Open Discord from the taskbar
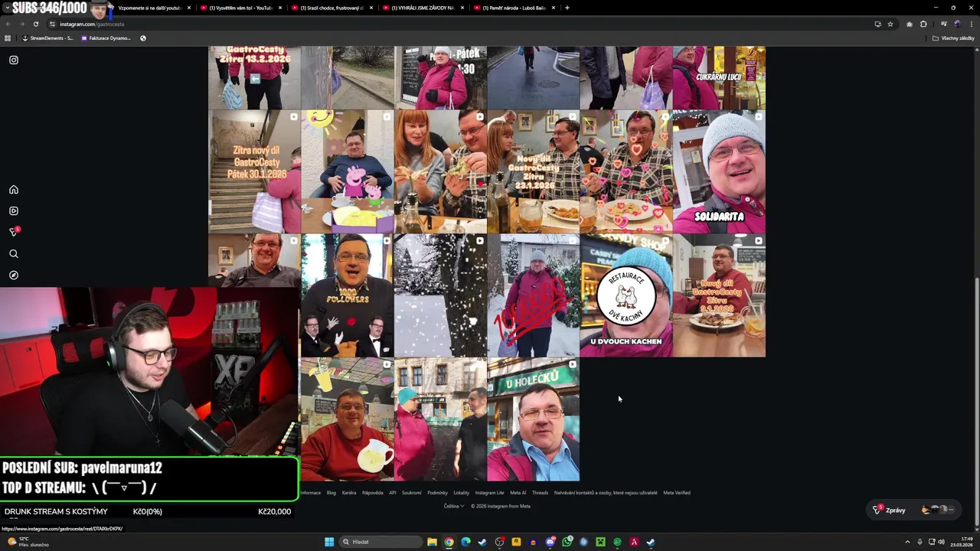 550,542
